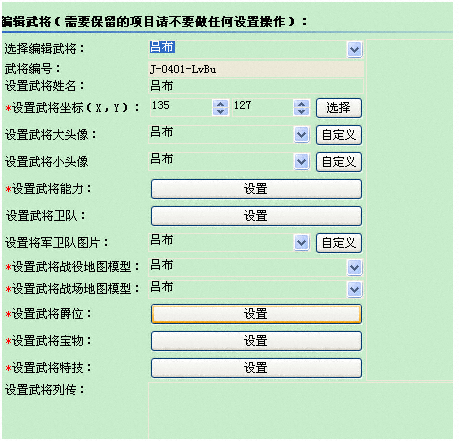Increase the Y coordinate with the up arrow
Viewport: 459px width, 441px height.
click(302, 104)
